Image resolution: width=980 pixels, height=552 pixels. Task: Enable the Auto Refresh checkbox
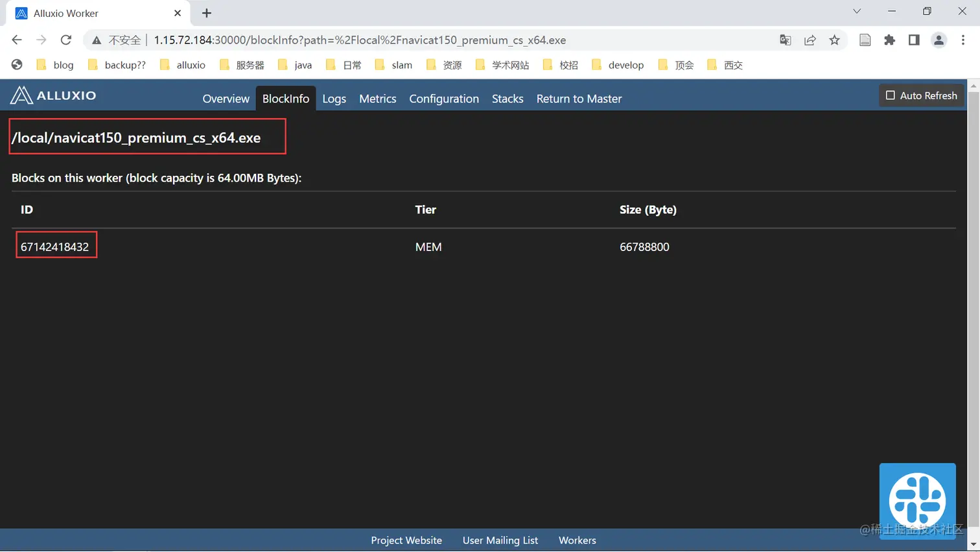891,95
